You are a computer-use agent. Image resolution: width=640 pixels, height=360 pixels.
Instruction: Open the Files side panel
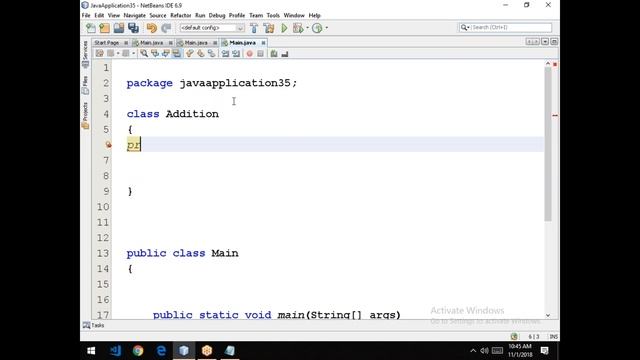pos(85,84)
